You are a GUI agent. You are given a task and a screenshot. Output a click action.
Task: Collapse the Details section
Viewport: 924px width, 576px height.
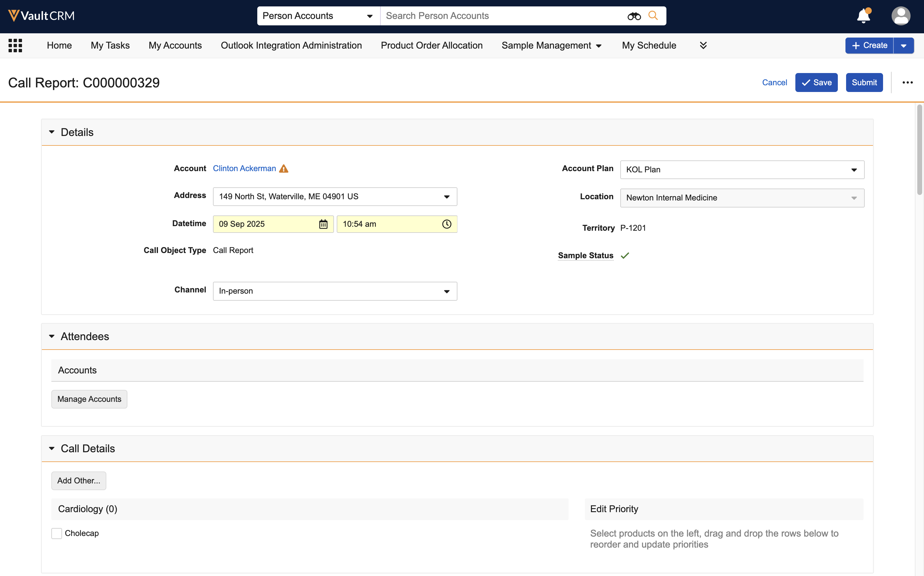(52, 132)
